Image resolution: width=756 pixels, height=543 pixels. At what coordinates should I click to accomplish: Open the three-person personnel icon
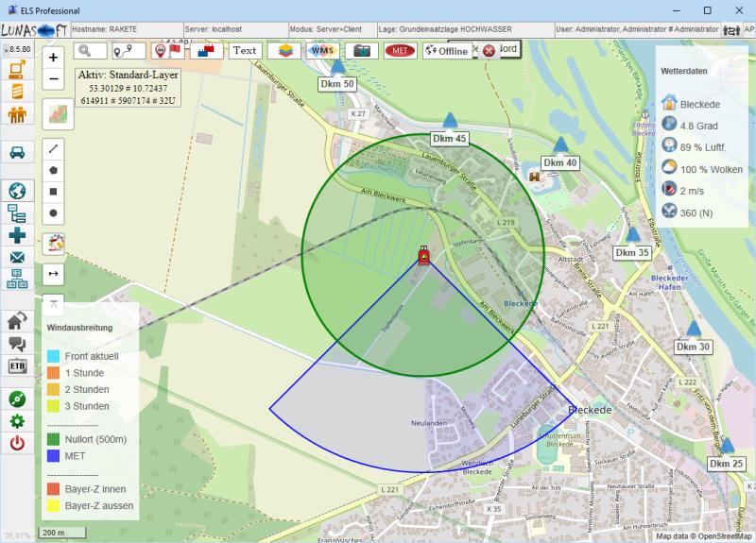click(16, 115)
